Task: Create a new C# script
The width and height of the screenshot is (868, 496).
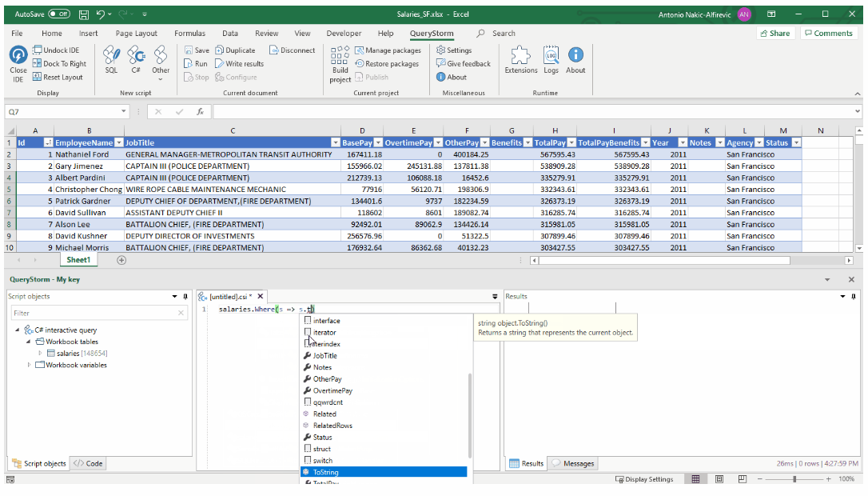Action: tap(136, 60)
